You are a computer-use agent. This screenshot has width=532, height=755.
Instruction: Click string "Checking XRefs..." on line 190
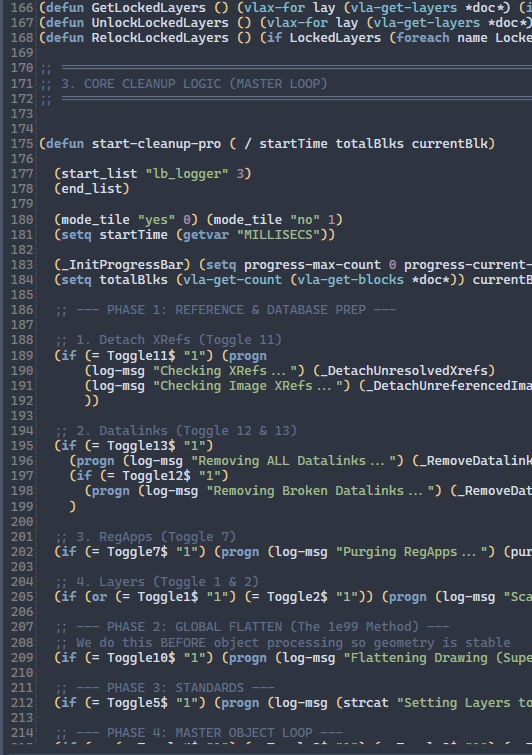click(x=228, y=370)
